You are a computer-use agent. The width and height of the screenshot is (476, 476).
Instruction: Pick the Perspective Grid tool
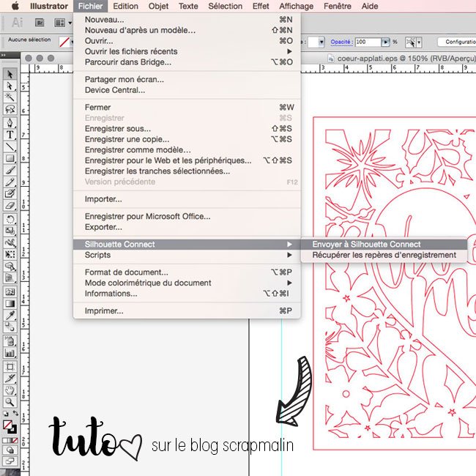[10, 278]
